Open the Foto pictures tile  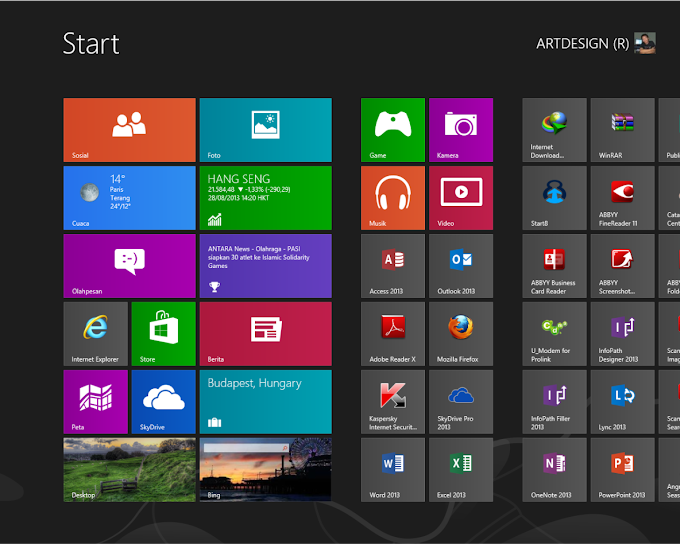coord(265,130)
